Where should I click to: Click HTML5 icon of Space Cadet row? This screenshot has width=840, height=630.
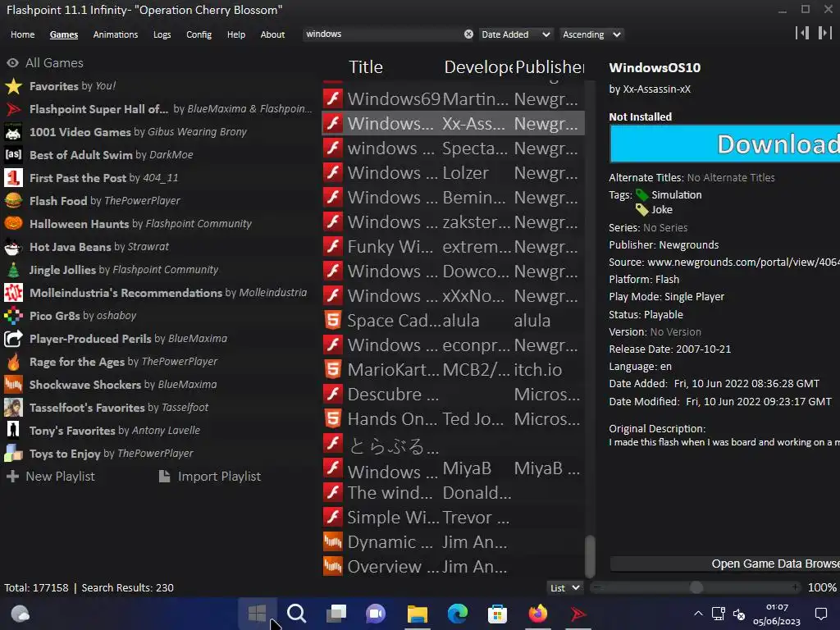coord(333,321)
